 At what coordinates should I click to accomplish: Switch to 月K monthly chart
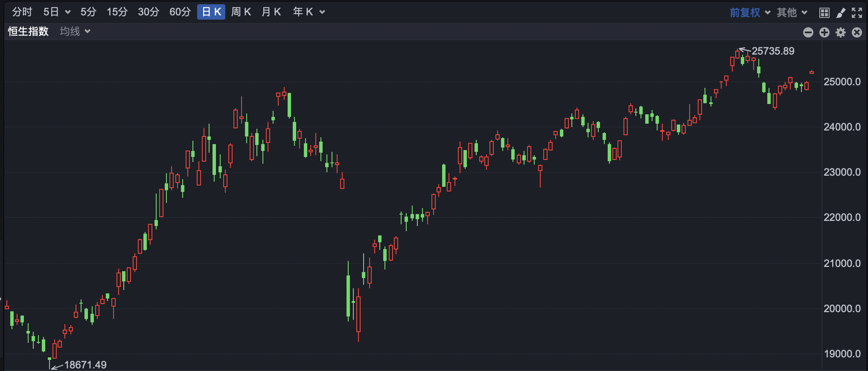pyautogui.click(x=271, y=12)
